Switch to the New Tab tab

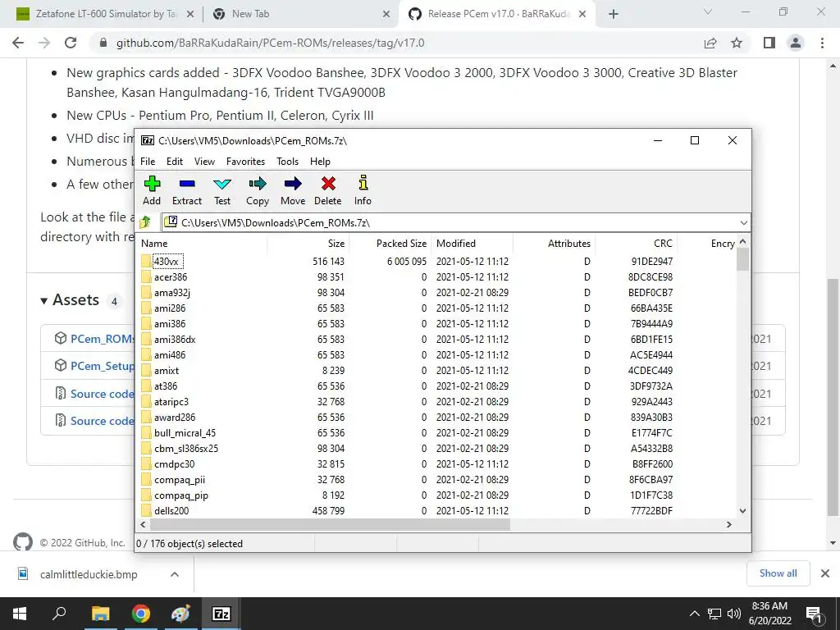pos(251,14)
